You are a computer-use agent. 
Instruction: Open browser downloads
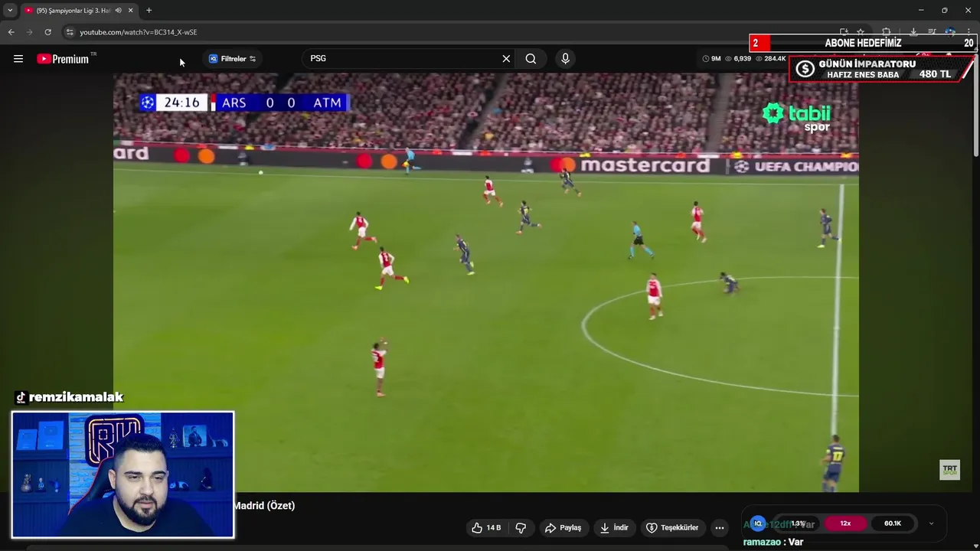(913, 32)
